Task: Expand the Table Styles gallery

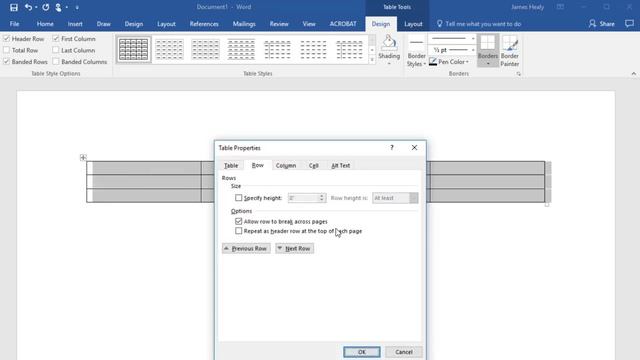Action: (372, 60)
